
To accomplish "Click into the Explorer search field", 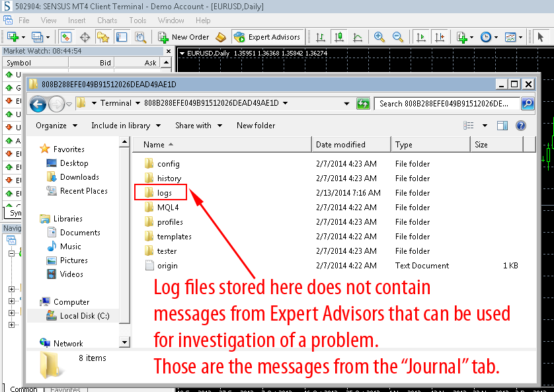I will pos(447,104).
